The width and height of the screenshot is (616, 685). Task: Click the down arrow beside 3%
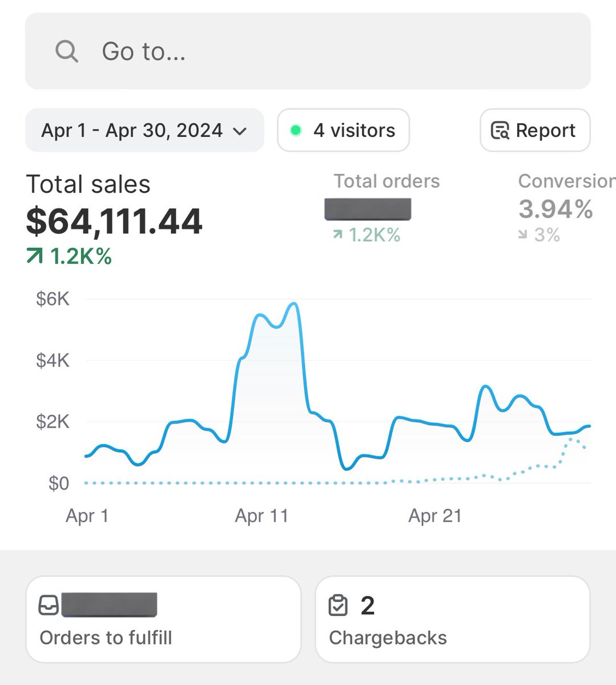click(522, 234)
